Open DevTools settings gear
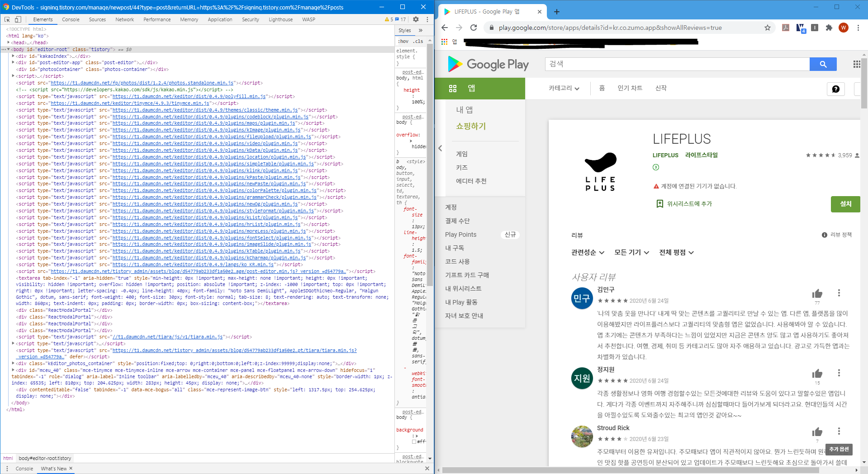This screenshot has height=474, width=868. tap(416, 19)
